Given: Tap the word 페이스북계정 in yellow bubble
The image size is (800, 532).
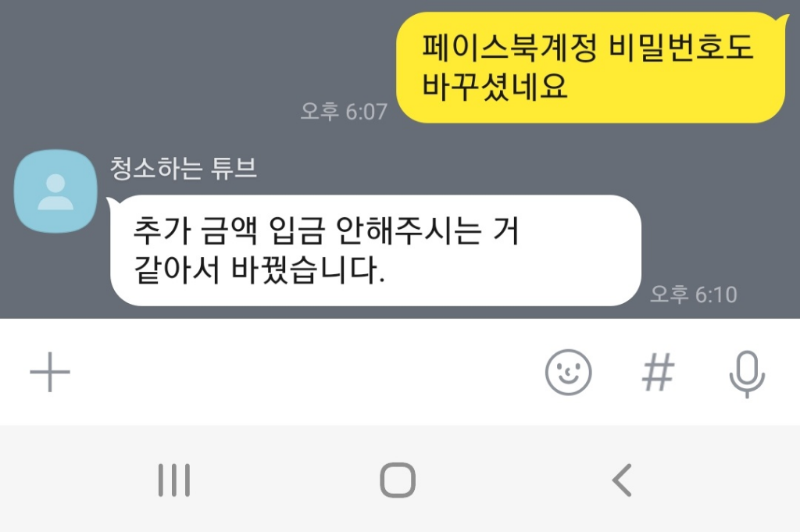Looking at the screenshot, I should pos(509,48).
